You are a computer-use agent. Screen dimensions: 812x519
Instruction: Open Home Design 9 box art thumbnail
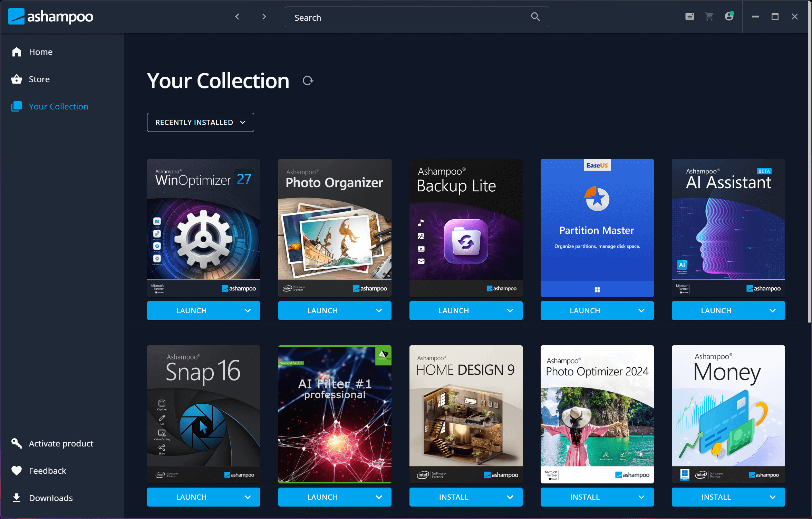(466, 414)
